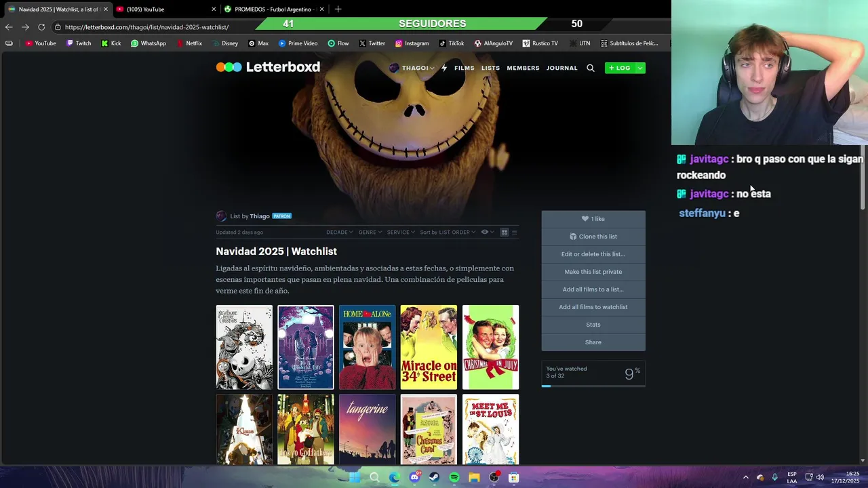Open Discord from the taskbar
The image size is (868, 488).
[414, 478]
